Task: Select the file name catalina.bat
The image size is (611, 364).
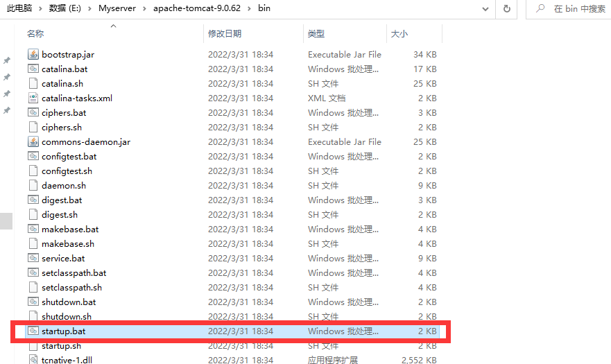Action: 64,69
